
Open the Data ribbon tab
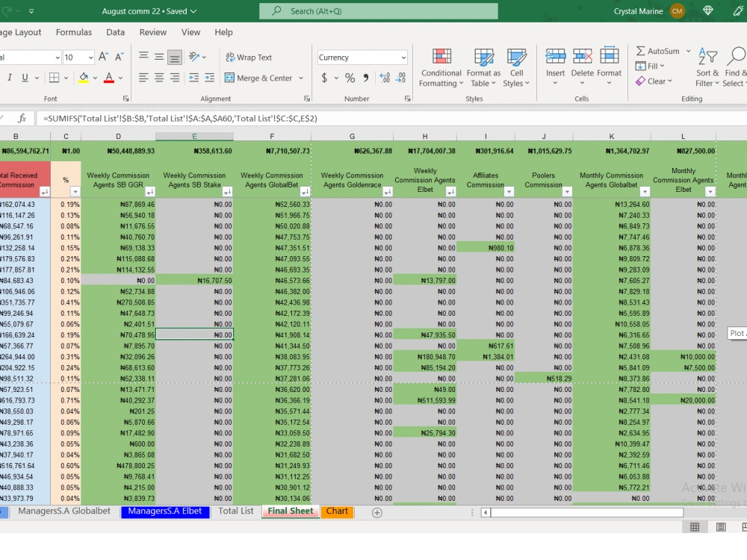click(x=115, y=32)
